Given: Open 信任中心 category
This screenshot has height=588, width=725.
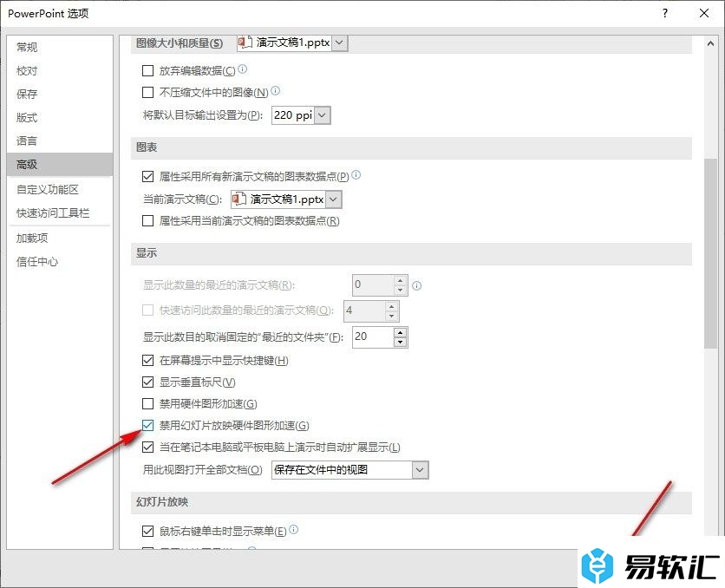Looking at the screenshot, I should 37,262.
